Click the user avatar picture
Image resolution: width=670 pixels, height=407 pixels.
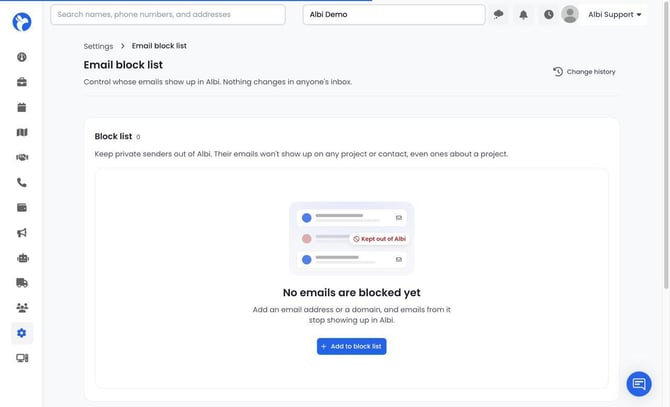coord(570,15)
